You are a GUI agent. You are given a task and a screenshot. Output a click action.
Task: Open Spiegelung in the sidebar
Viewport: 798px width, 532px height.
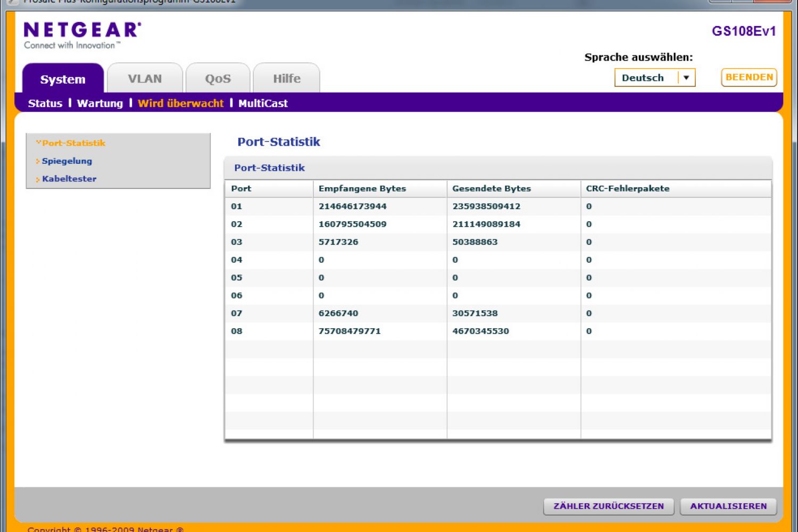67,161
